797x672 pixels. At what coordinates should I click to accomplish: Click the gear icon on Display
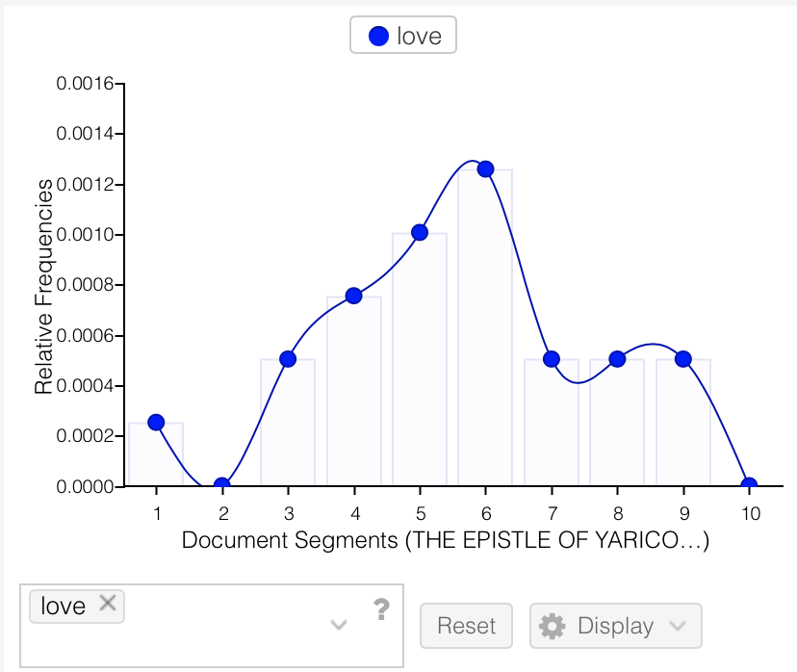[x=552, y=626]
